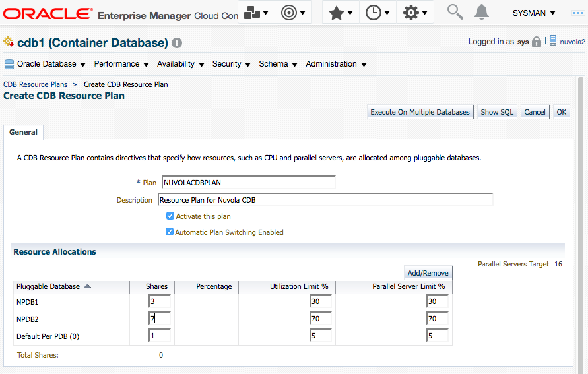Click the Add/Remove button
Image resolution: width=588 pixels, height=374 pixels.
coord(428,273)
